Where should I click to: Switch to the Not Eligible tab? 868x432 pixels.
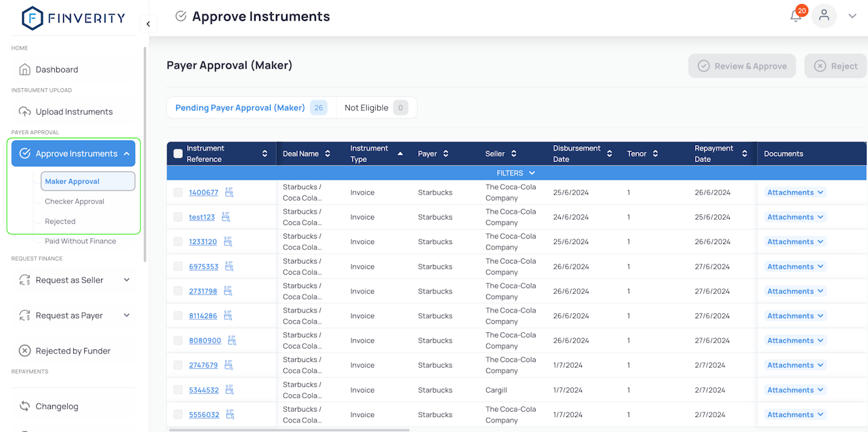point(376,108)
